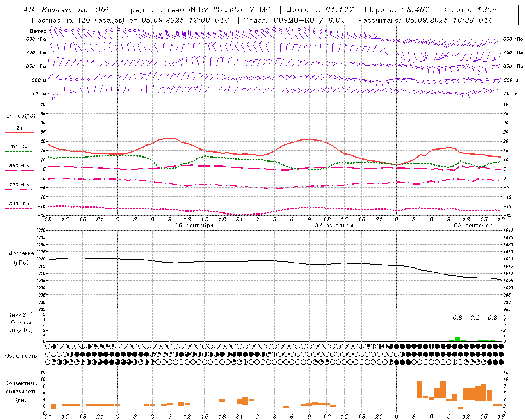Click the 'Облачность' cloudiness label
The height and width of the screenshot is (420, 525).
pos(21,356)
